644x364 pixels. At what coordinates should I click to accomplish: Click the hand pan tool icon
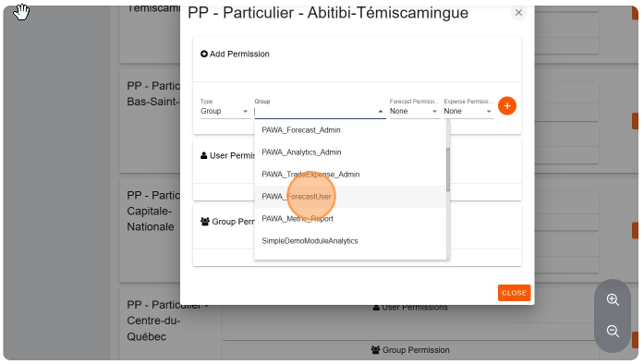(x=21, y=11)
